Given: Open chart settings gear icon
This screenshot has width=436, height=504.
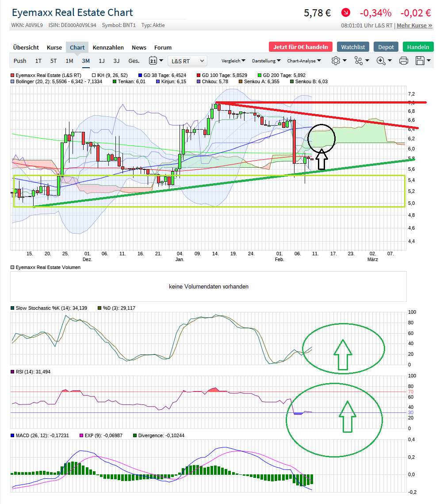Looking at the screenshot, I should [x=336, y=61].
